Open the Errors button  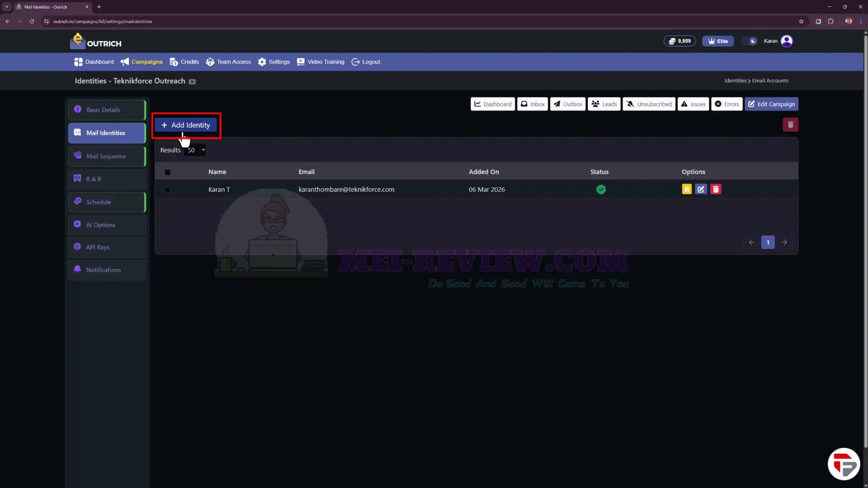point(726,104)
